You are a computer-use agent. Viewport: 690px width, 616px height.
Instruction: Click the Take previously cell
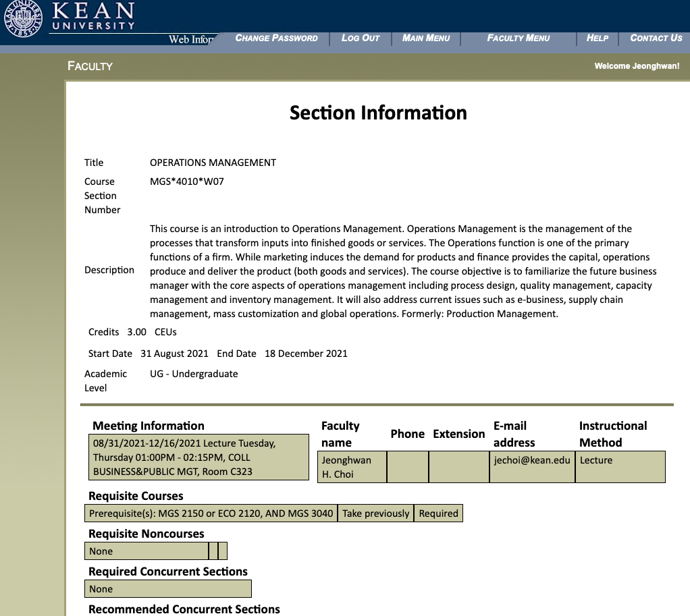(x=376, y=513)
